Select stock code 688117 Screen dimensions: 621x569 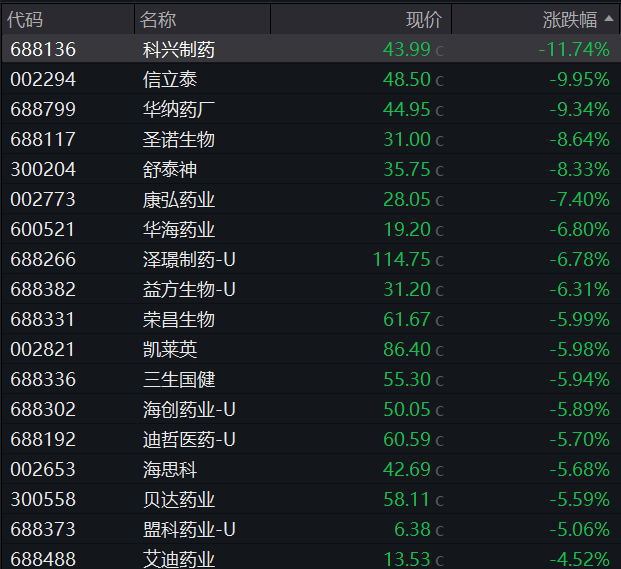[x=43, y=139]
